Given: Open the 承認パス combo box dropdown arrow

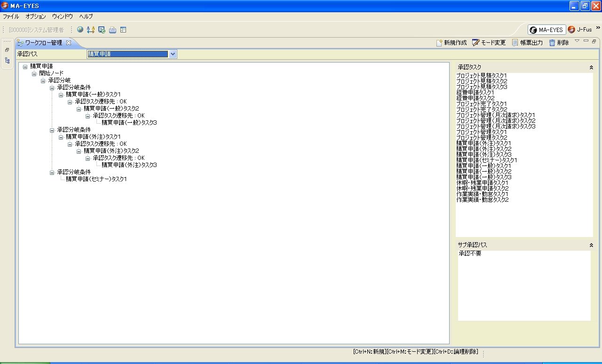Looking at the screenshot, I should point(173,54).
